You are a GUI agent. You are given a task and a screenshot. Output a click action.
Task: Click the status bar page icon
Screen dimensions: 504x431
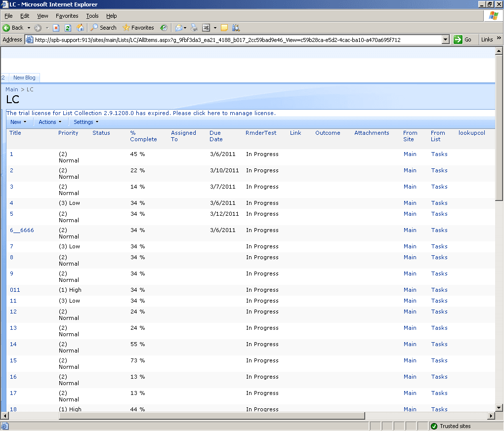click(5, 426)
